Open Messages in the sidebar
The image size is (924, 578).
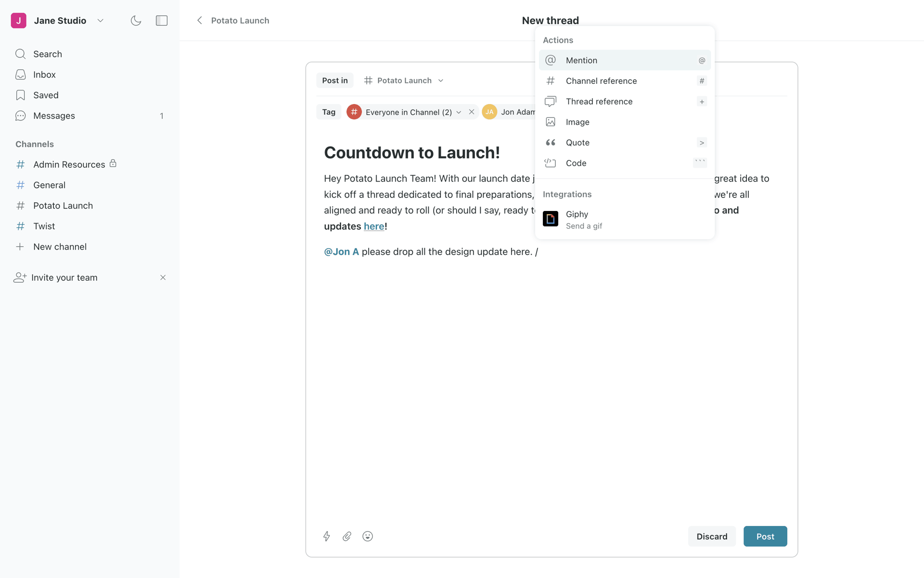(x=90, y=116)
